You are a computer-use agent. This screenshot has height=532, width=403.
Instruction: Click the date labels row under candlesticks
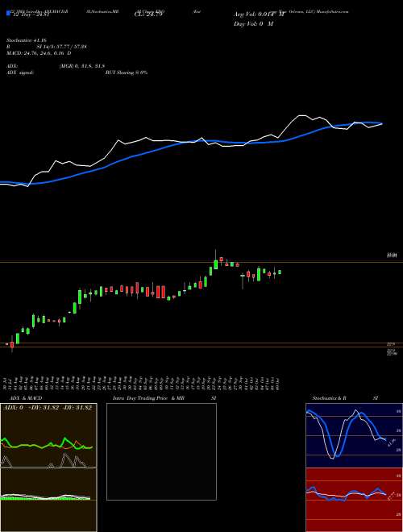[x=143, y=384]
